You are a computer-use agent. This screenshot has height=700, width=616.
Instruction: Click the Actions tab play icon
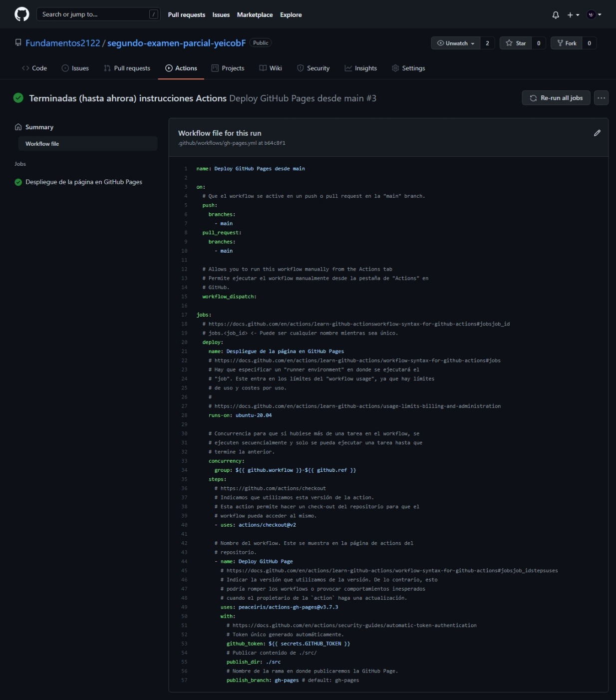click(x=169, y=68)
